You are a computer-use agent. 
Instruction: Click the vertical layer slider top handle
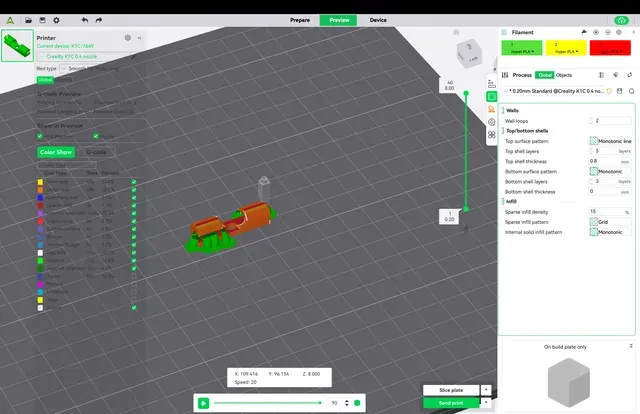click(x=466, y=93)
